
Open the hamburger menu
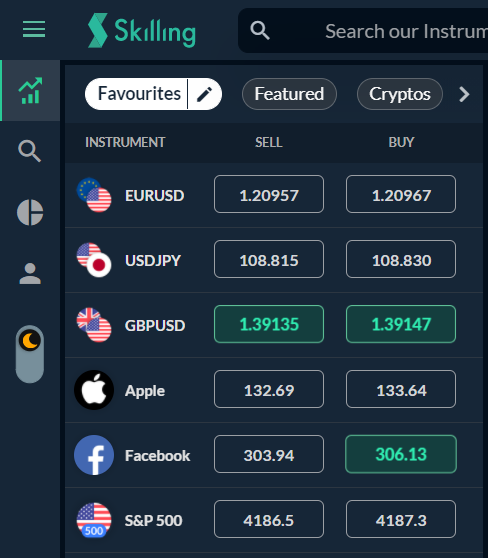tap(34, 29)
